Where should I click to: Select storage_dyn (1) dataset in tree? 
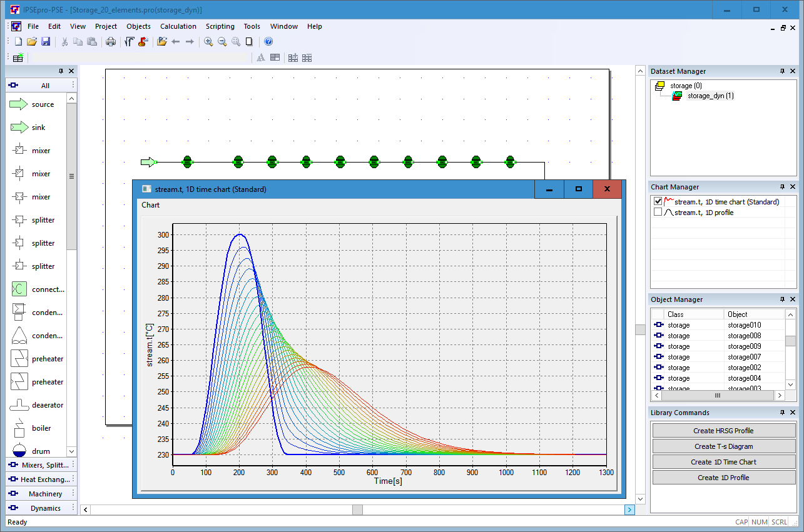[710, 96]
